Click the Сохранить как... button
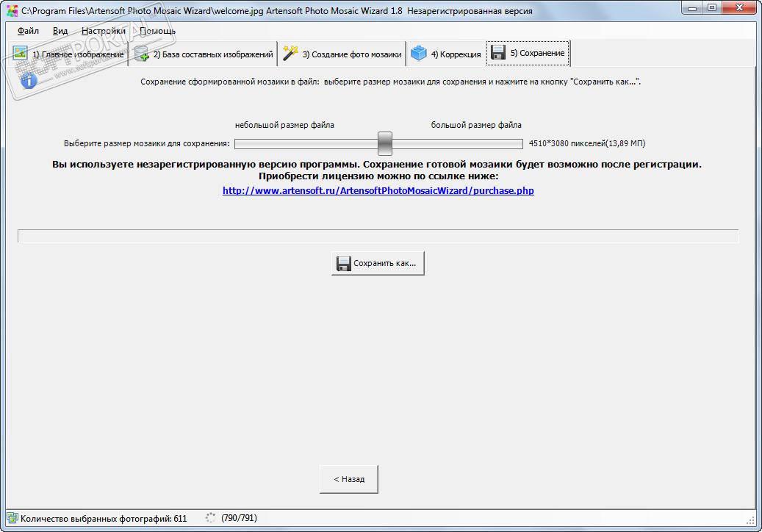The image size is (762, 532). (378, 263)
